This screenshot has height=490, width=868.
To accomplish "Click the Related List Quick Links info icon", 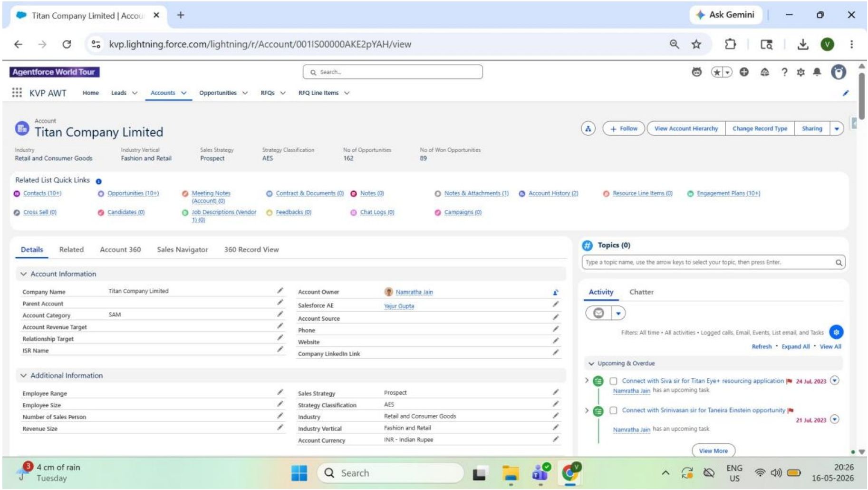I will point(99,181).
